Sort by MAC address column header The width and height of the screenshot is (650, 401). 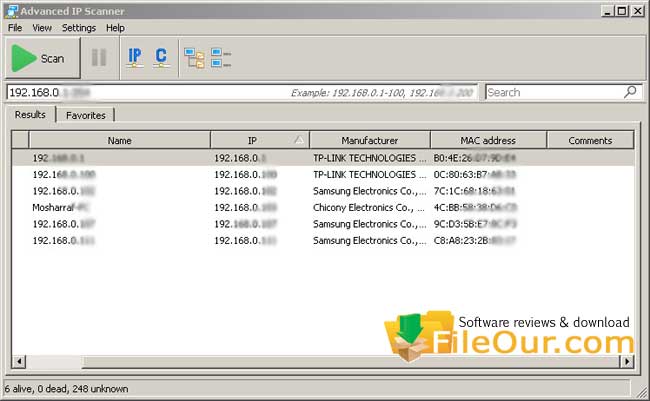point(488,141)
